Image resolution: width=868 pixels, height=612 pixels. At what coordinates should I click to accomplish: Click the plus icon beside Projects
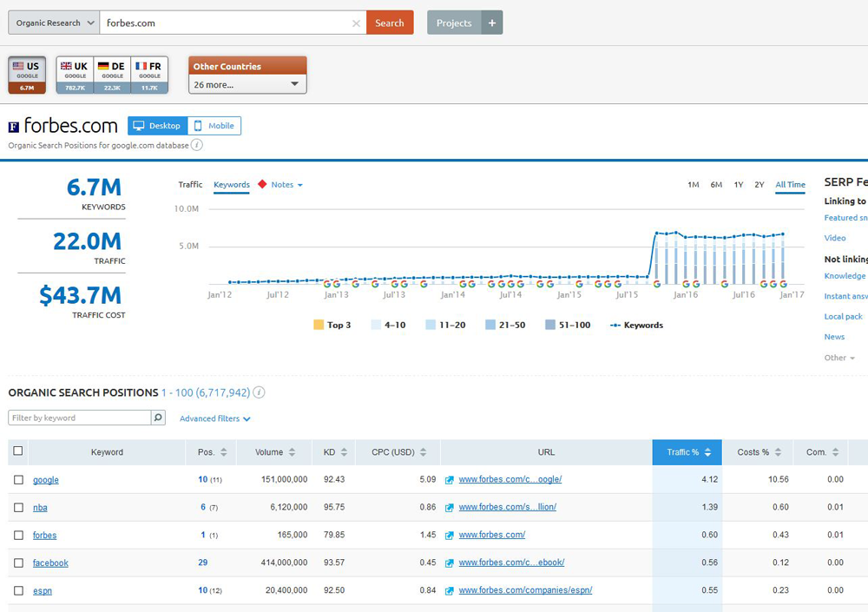(x=492, y=23)
